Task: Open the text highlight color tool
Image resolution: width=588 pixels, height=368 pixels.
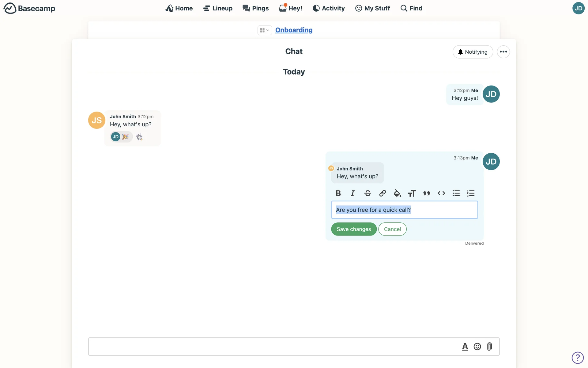Action: [x=397, y=193]
